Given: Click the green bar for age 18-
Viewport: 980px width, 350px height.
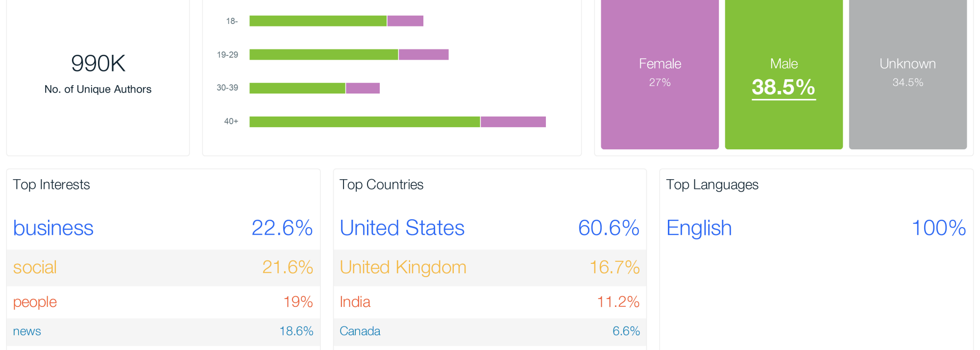Looking at the screenshot, I should click(318, 21).
